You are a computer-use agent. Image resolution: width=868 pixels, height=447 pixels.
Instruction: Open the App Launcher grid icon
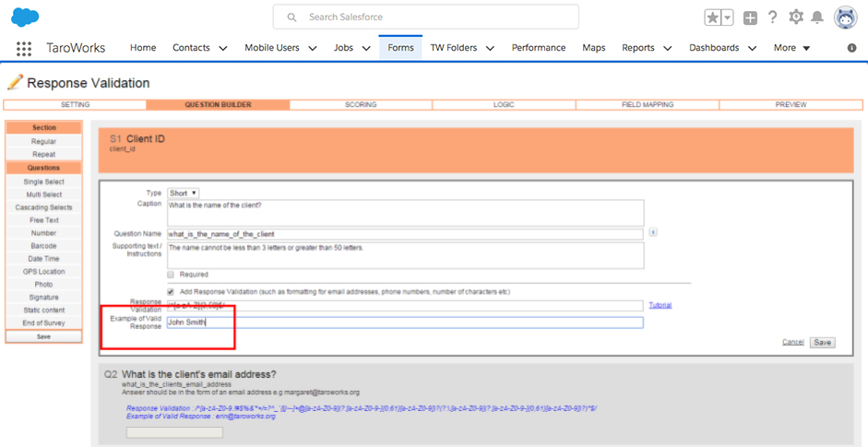24,48
